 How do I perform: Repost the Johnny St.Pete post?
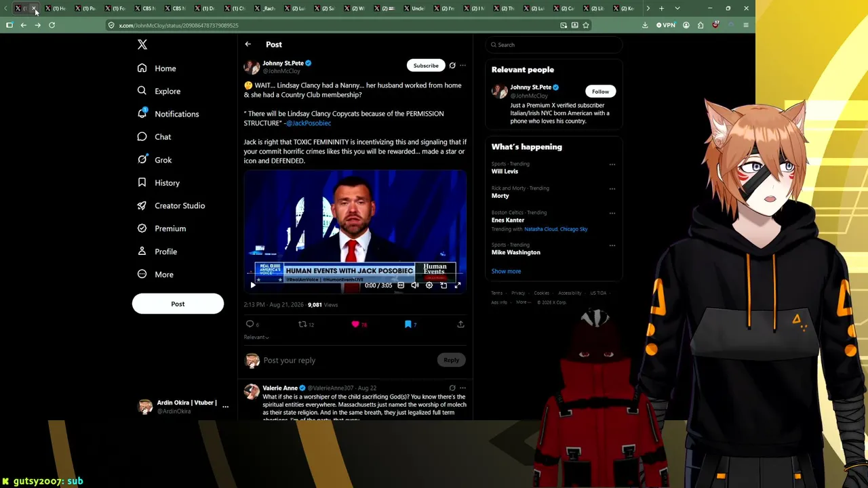pos(303,325)
